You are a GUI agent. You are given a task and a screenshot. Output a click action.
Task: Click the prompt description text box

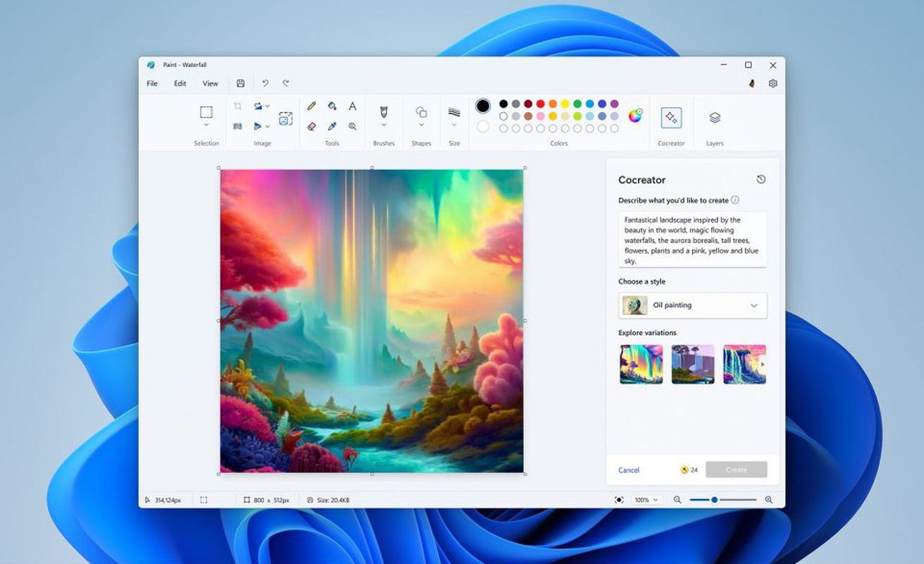point(693,239)
